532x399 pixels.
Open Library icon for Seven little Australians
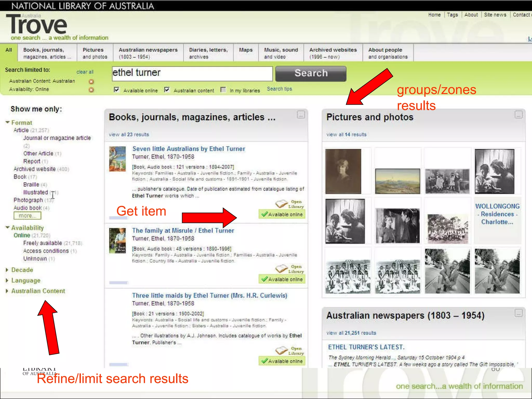pos(290,204)
